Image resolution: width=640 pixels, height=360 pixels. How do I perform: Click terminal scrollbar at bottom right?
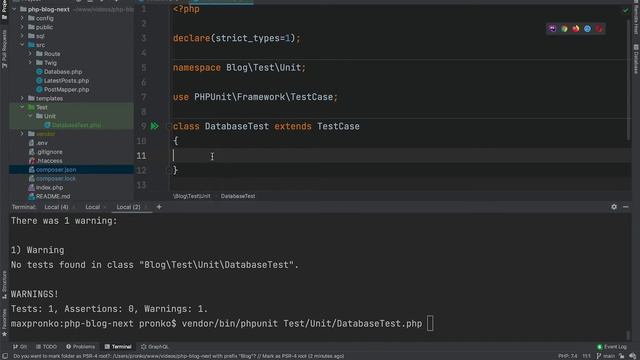pyautogui.click(x=629, y=336)
